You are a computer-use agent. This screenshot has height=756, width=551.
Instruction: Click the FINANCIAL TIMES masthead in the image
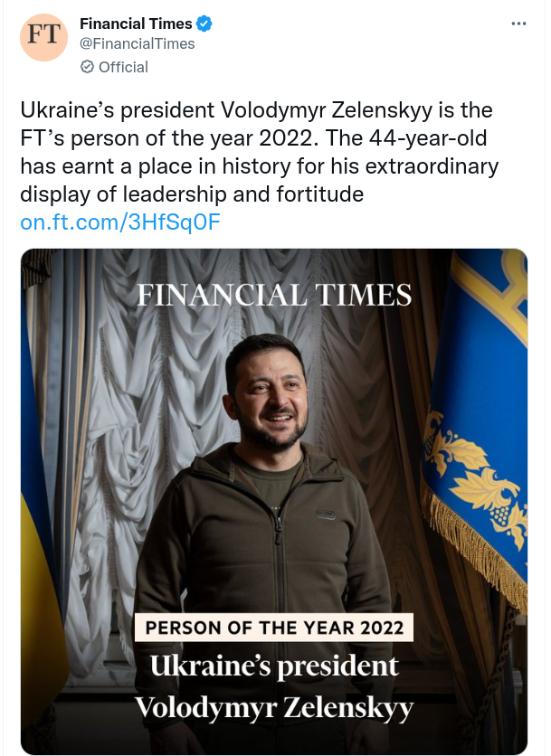pyautogui.click(x=274, y=296)
